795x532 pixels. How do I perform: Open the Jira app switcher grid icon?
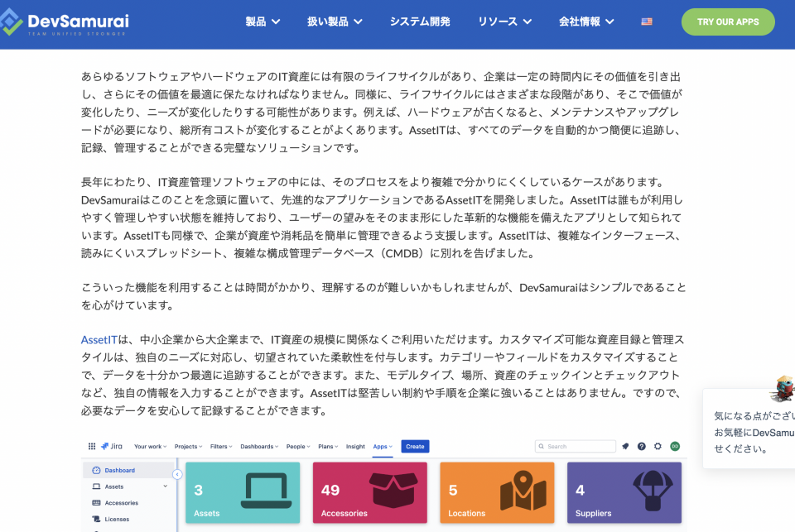pos(92,447)
